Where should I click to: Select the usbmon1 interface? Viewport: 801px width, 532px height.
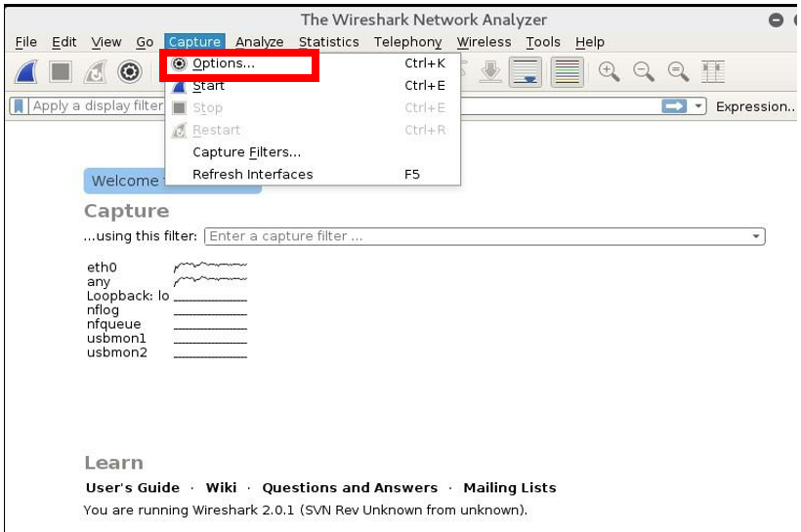click(116, 338)
